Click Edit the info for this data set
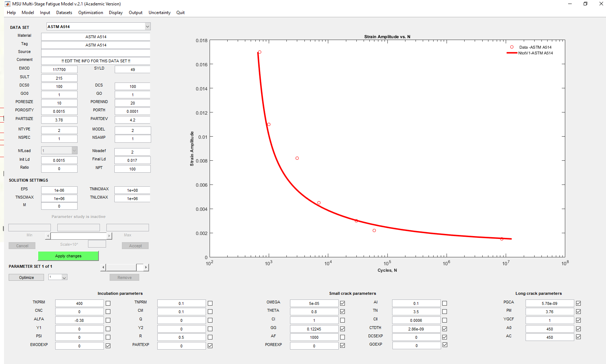Viewport: 606px width, 364px height. point(96,61)
